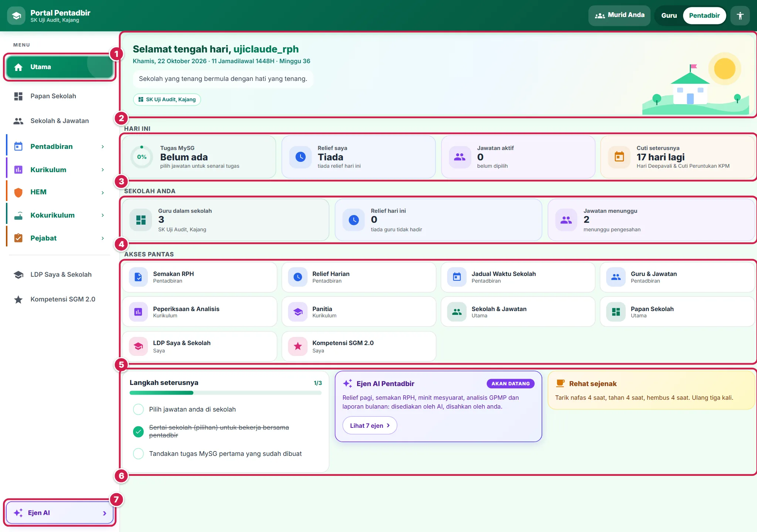The width and height of the screenshot is (757, 532).
Task: Click the Kompetensi SGM 2.0 star icon in sidebar
Action: point(18,299)
